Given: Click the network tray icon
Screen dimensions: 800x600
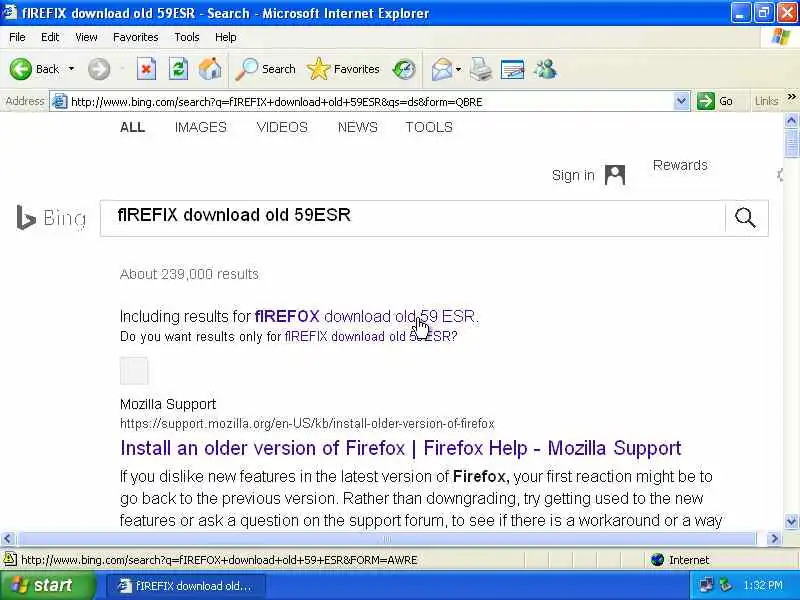Looking at the screenshot, I should point(707,585).
